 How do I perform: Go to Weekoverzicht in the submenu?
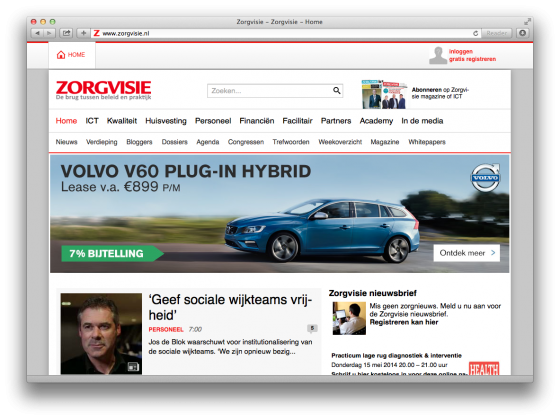340,142
